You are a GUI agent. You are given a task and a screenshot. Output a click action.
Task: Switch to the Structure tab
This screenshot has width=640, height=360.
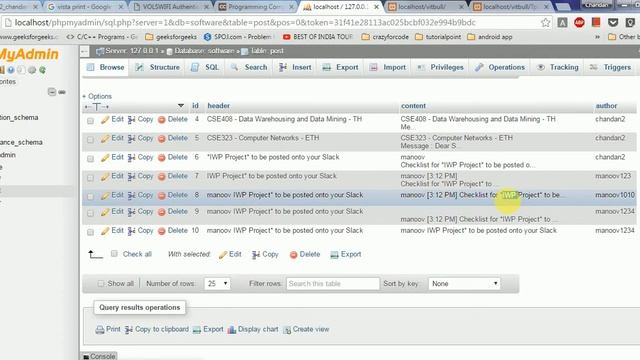click(158, 67)
